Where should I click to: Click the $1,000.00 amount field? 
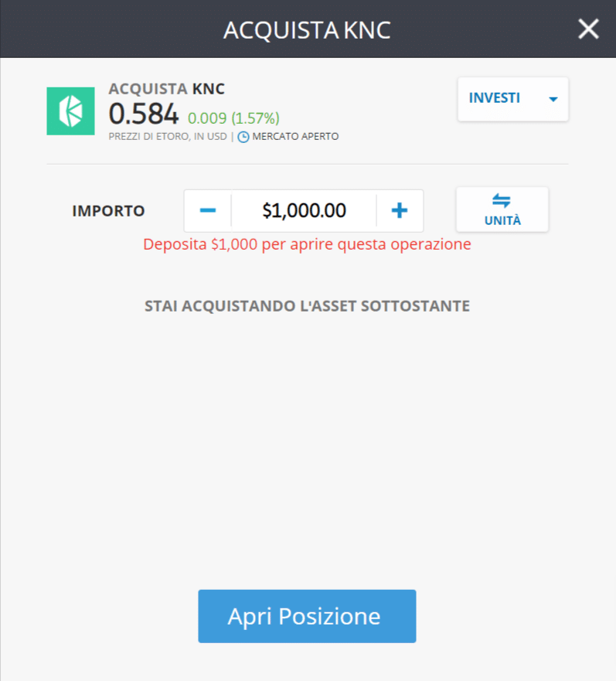[304, 211]
